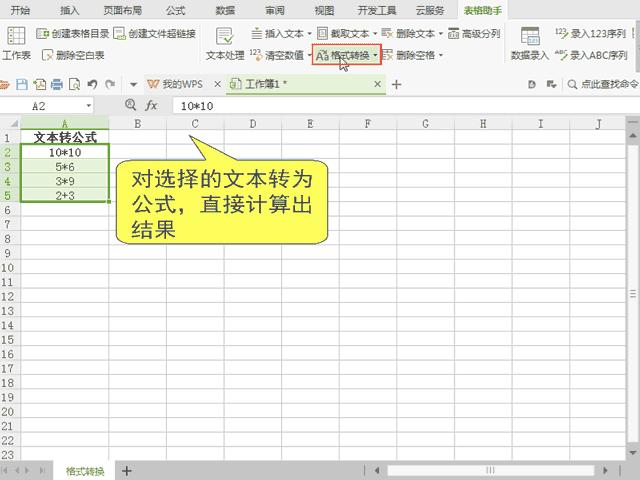Image resolution: width=640 pixels, height=480 pixels.
Task: Select row 10 header
Action: (8, 268)
